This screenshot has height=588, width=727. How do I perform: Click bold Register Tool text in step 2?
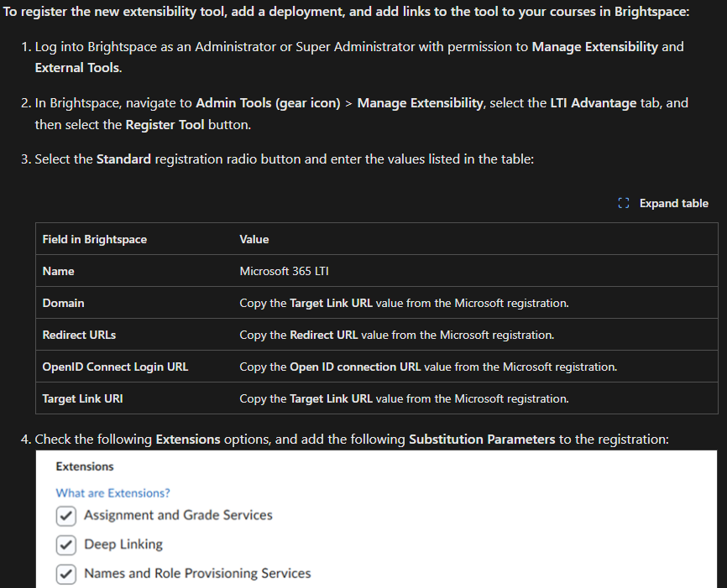pos(165,125)
